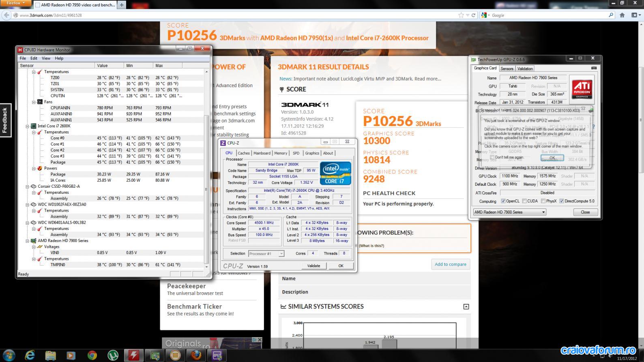Reload the page with the refresh icon
The width and height of the screenshot is (644, 362).
pyautogui.click(x=473, y=15)
